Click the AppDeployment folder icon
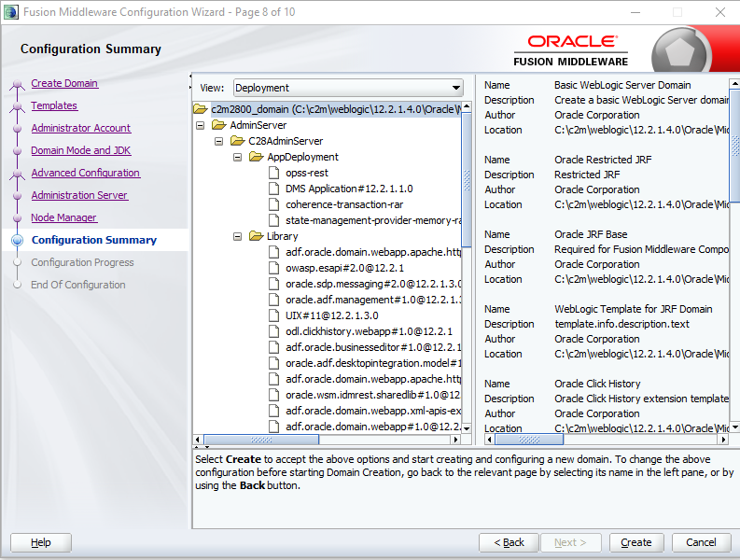The image size is (740, 560). [256, 156]
